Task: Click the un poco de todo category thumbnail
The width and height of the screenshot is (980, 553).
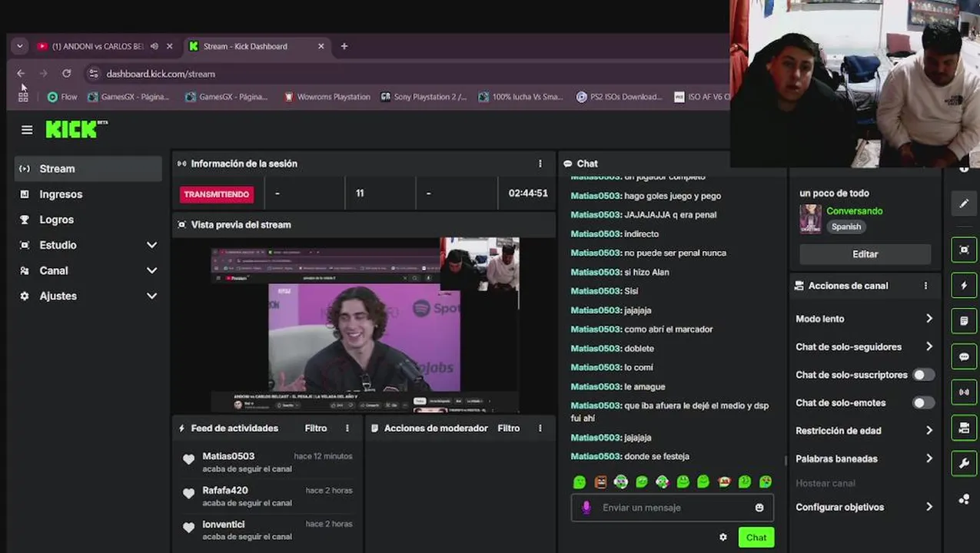Action: pos(810,219)
